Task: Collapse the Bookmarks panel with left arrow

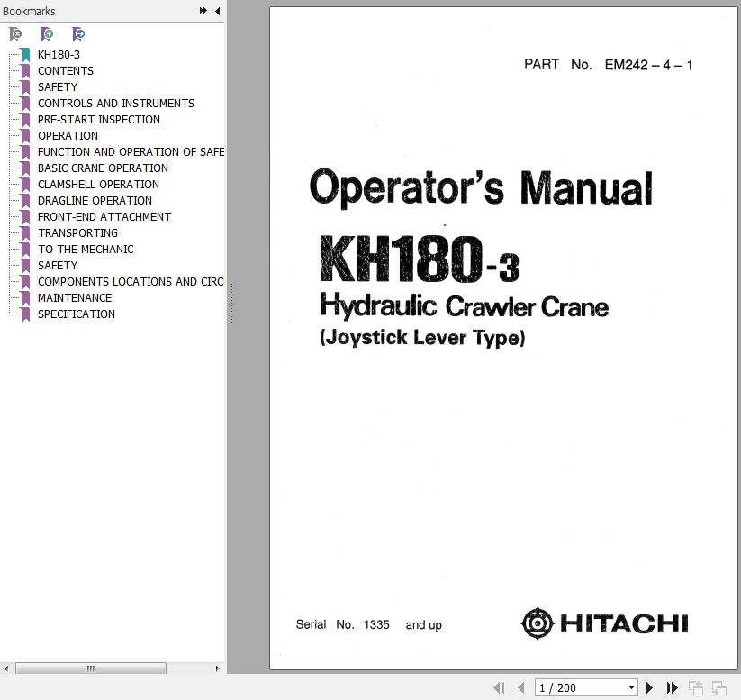Action: [217, 11]
